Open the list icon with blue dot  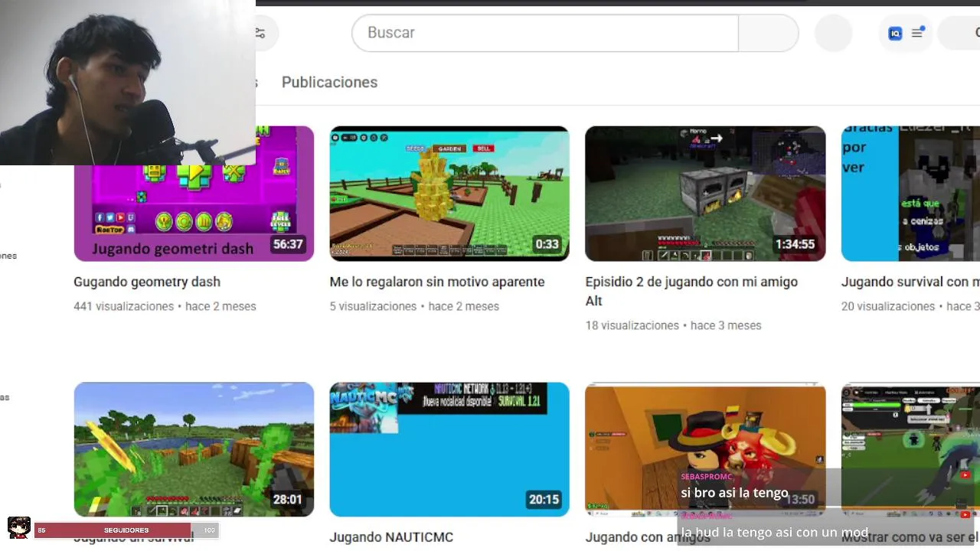click(x=917, y=33)
